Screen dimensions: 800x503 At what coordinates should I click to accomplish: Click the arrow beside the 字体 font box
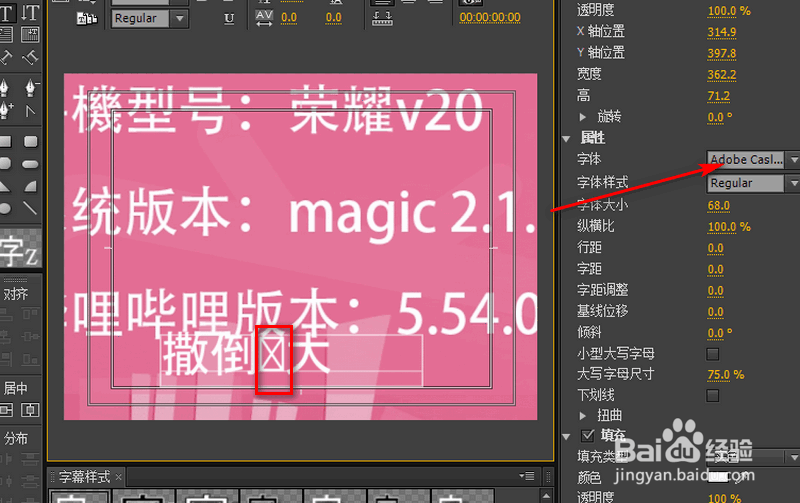[793, 160]
